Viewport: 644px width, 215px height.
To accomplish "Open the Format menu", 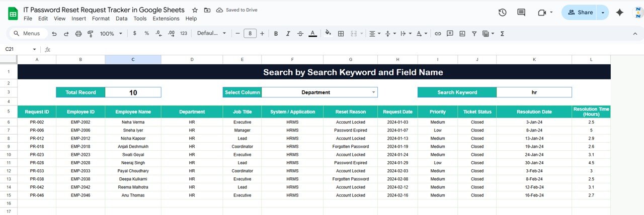I will (x=101, y=19).
